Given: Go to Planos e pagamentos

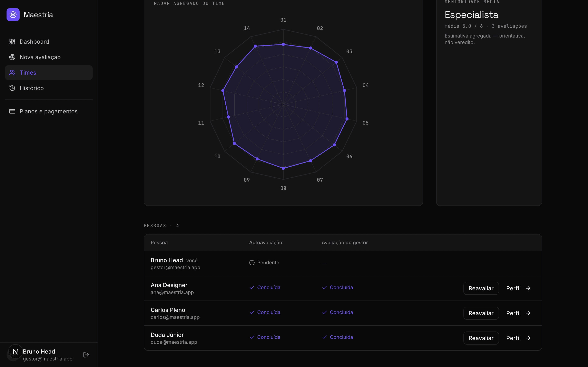Looking at the screenshot, I should [x=49, y=111].
